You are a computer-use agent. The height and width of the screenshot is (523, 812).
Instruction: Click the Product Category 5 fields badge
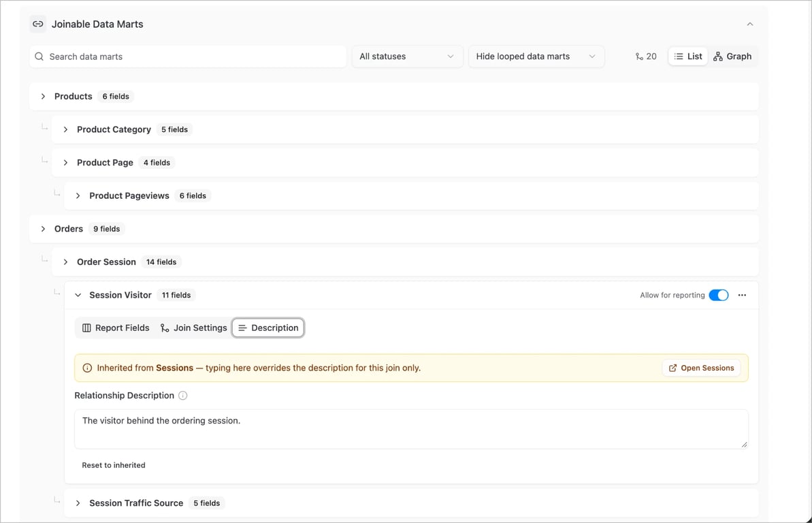(x=174, y=129)
